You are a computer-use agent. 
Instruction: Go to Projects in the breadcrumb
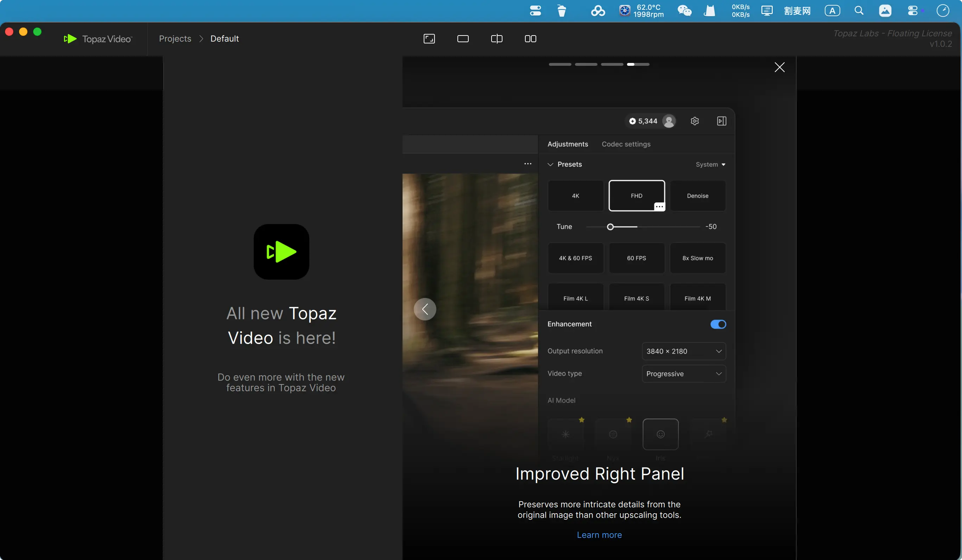[175, 39]
